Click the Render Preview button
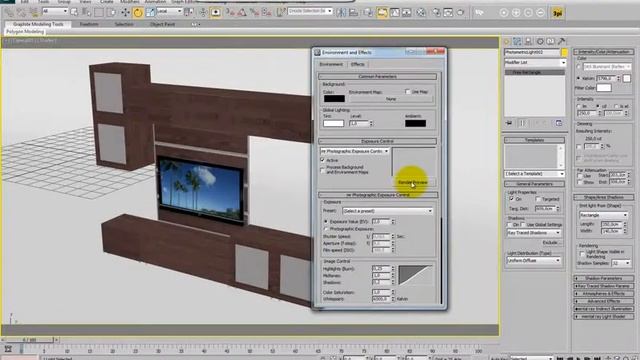Screen dimensions: 640x360 (413, 182)
